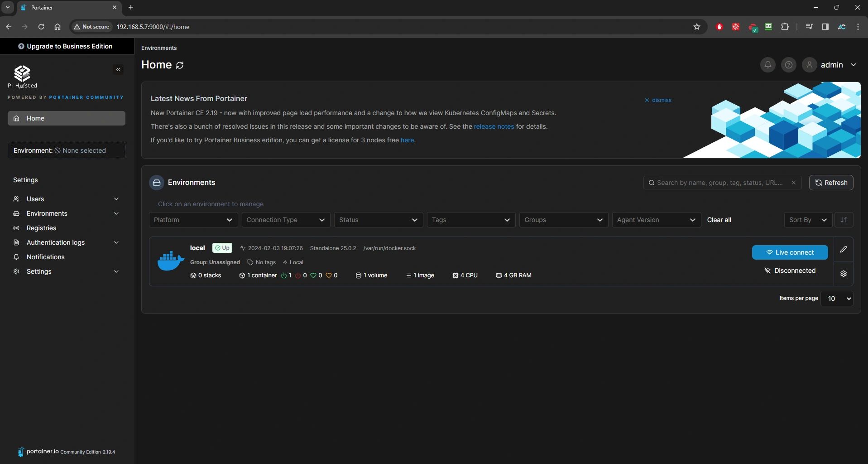The image size is (868, 464).
Task: Open the gear settings icon for local environment
Action: click(x=843, y=274)
